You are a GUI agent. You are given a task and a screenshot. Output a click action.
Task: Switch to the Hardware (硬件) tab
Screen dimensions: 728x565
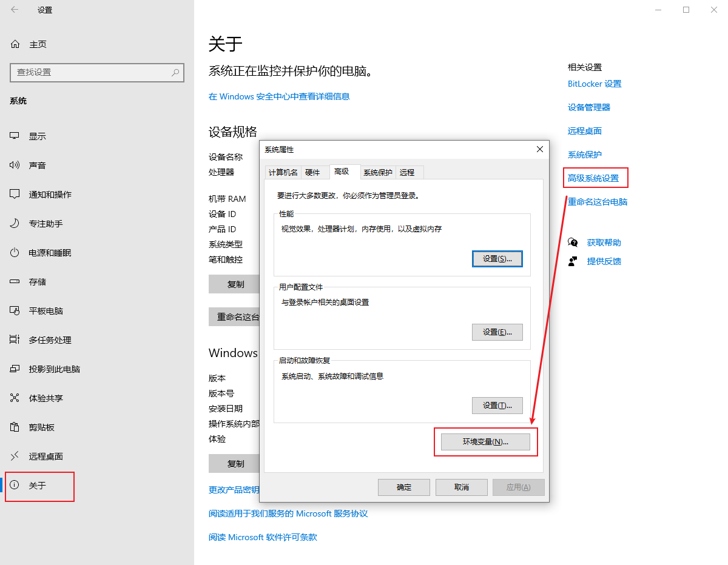point(312,173)
